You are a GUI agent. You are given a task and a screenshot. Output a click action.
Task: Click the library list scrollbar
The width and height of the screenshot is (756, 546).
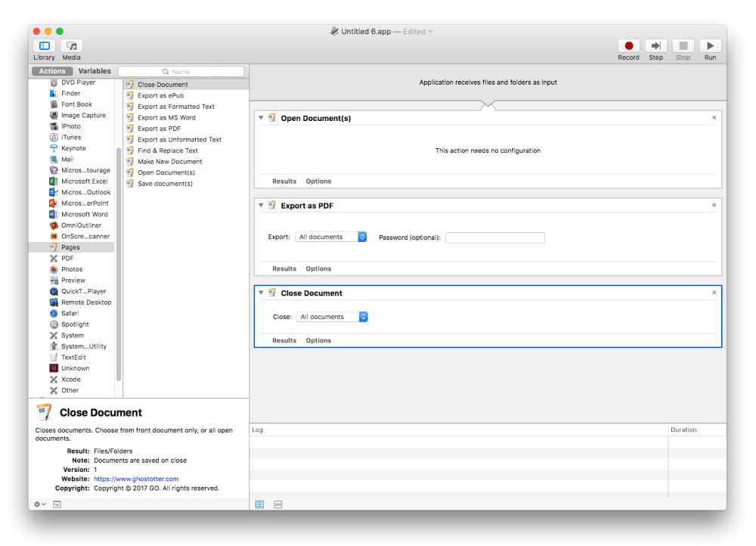pos(119,265)
